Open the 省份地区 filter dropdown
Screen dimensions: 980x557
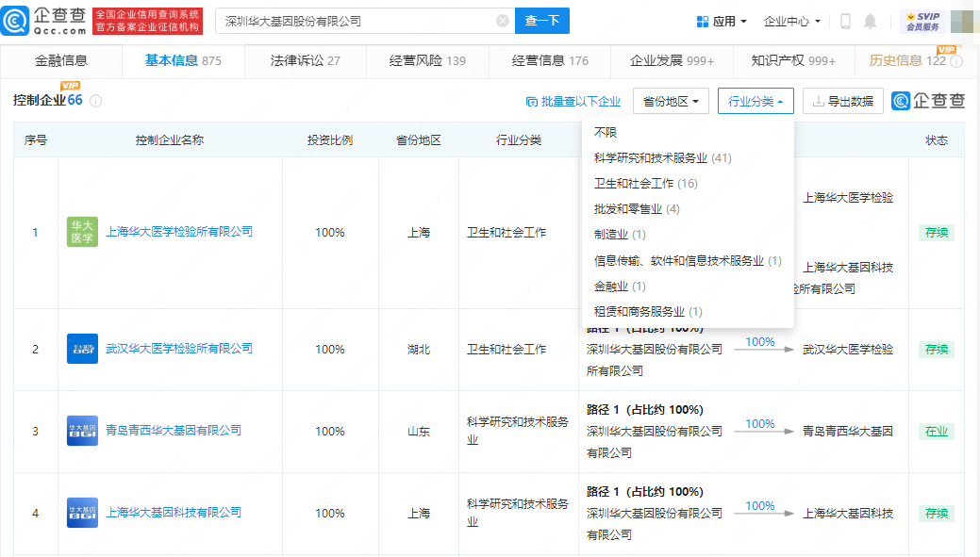point(671,101)
